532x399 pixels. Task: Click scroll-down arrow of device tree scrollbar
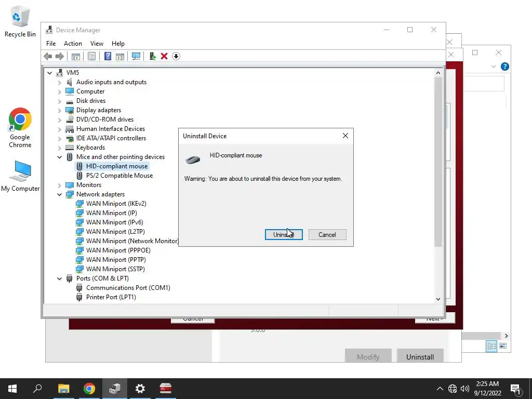click(438, 299)
